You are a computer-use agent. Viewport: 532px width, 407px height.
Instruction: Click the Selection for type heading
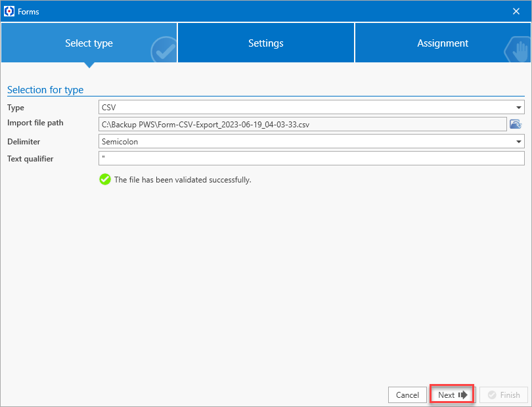[x=45, y=89]
